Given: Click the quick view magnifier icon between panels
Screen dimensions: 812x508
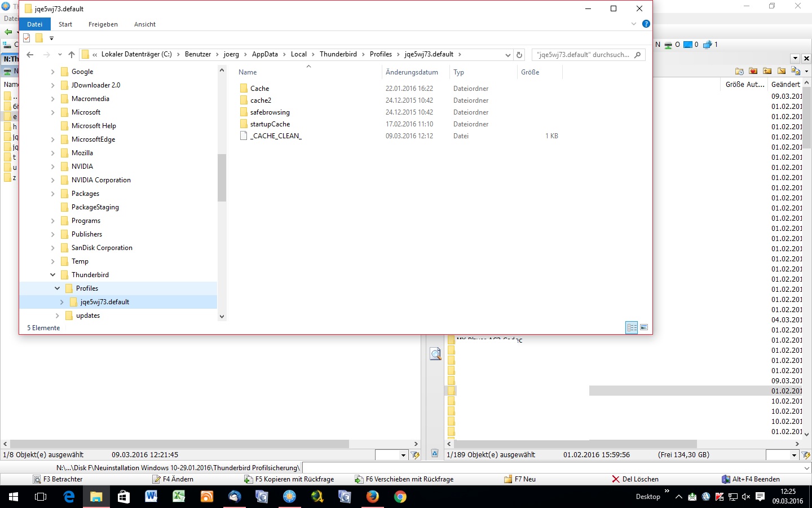Looking at the screenshot, I should (x=435, y=354).
